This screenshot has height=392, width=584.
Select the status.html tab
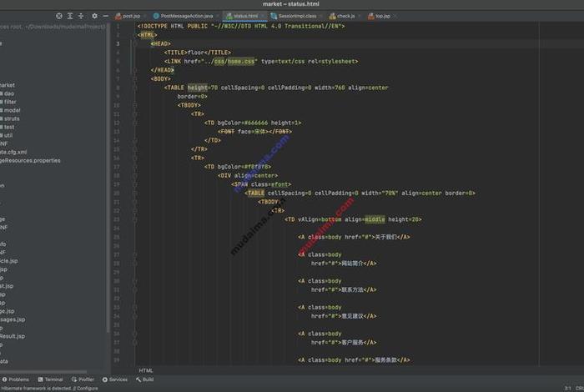tap(245, 16)
